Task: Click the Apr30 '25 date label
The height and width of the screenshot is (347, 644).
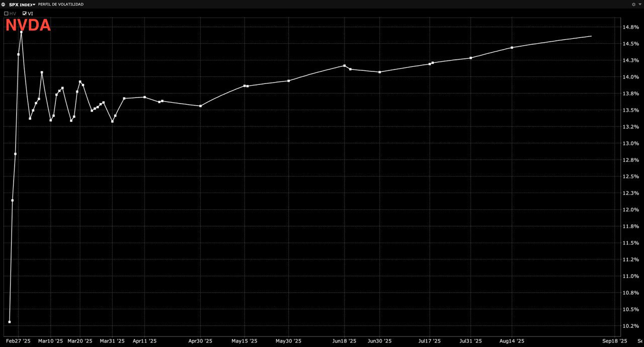Action: tap(200, 341)
